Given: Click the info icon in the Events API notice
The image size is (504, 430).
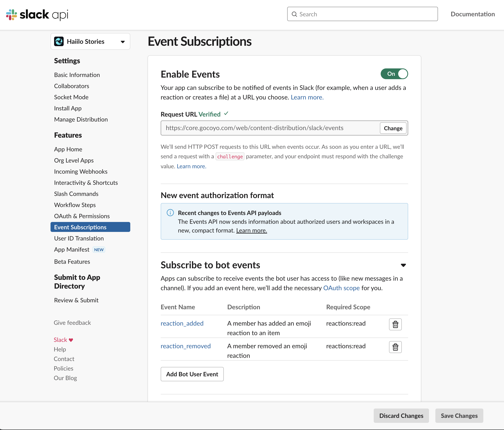Looking at the screenshot, I should [x=170, y=213].
